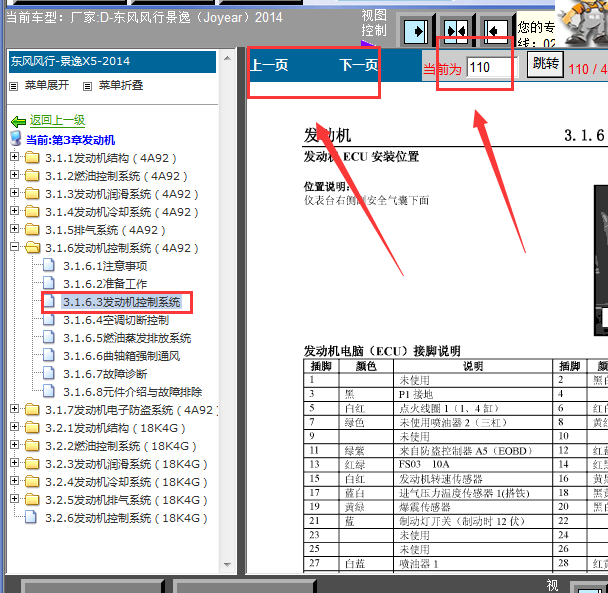Screen dimensions: 608x593
Task: Open 3.1.6.4空调切断控制 page
Action: click(x=116, y=320)
